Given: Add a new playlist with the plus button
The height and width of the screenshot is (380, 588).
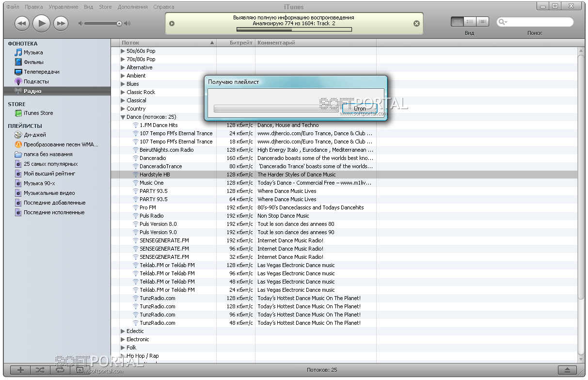Looking at the screenshot, I should pyautogui.click(x=20, y=370).
